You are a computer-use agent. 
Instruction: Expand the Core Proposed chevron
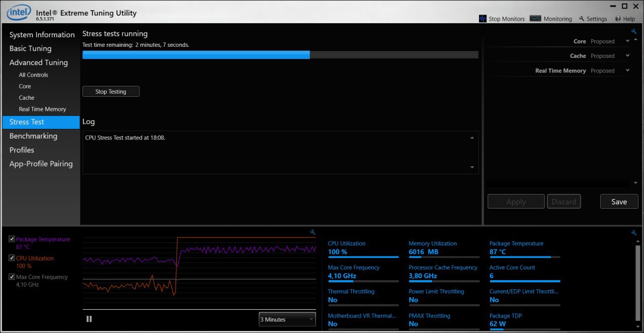(x=627, y=41)
